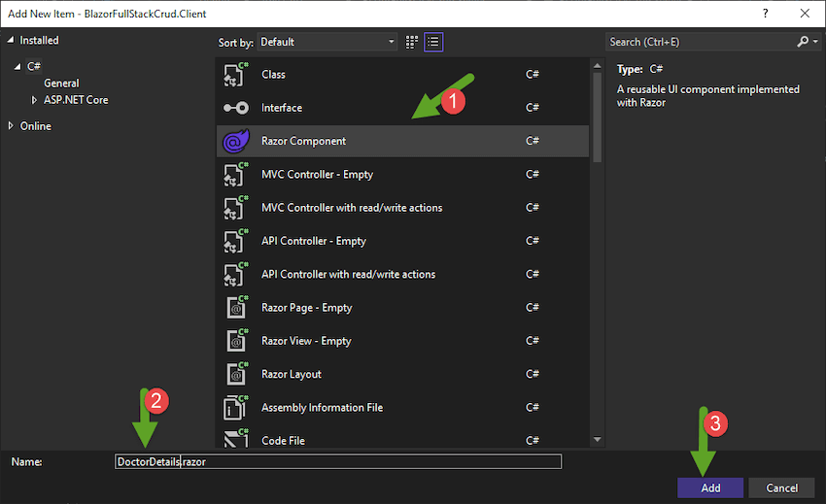Switch to list view layout
Image resolution: width=826 pixels, height=504 pixels.
(433, 42)
